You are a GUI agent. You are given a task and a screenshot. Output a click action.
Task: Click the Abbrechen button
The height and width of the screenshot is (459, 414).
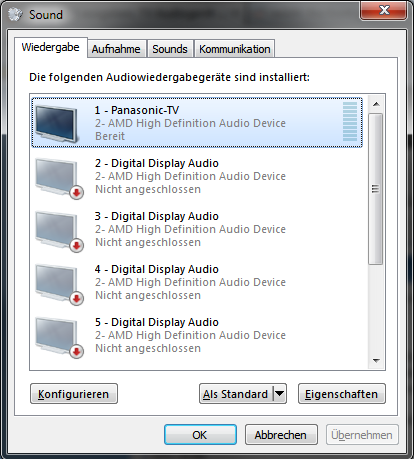click(281, 435)
